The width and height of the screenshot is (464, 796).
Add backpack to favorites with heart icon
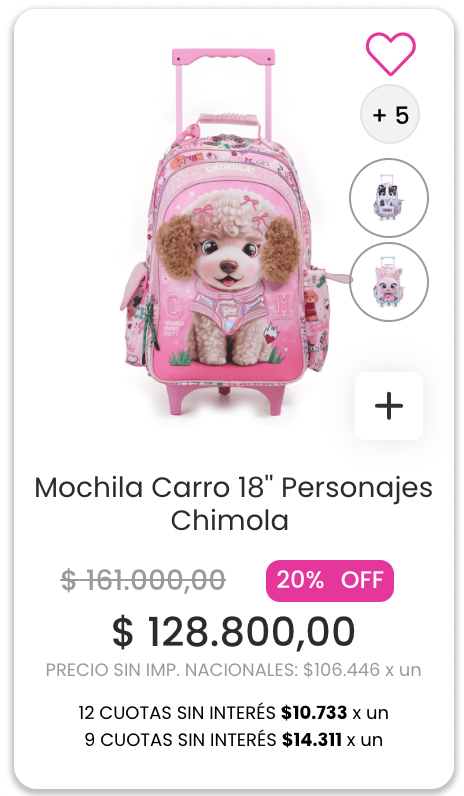(x=390, y=53)
